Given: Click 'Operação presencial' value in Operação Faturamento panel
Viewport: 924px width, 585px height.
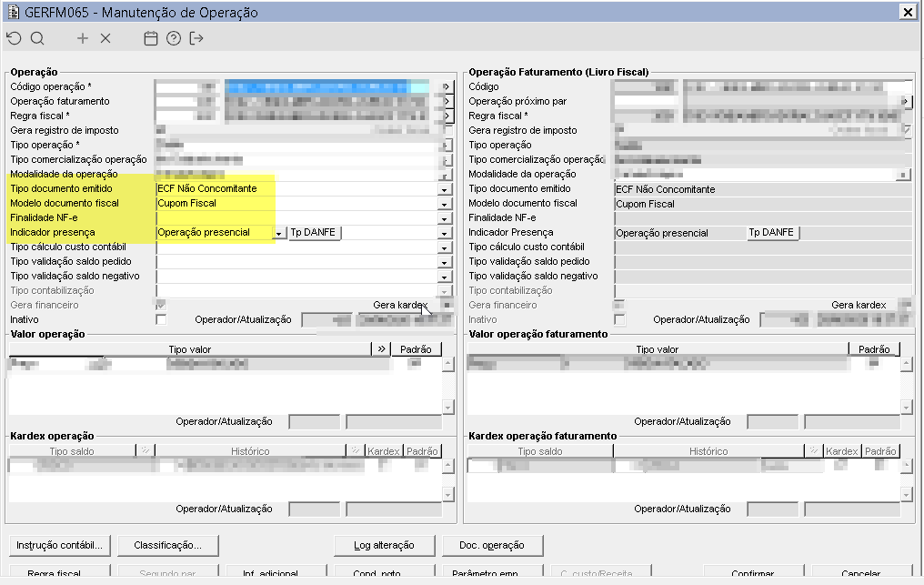Looking at the screenshot, I should 662,233.
